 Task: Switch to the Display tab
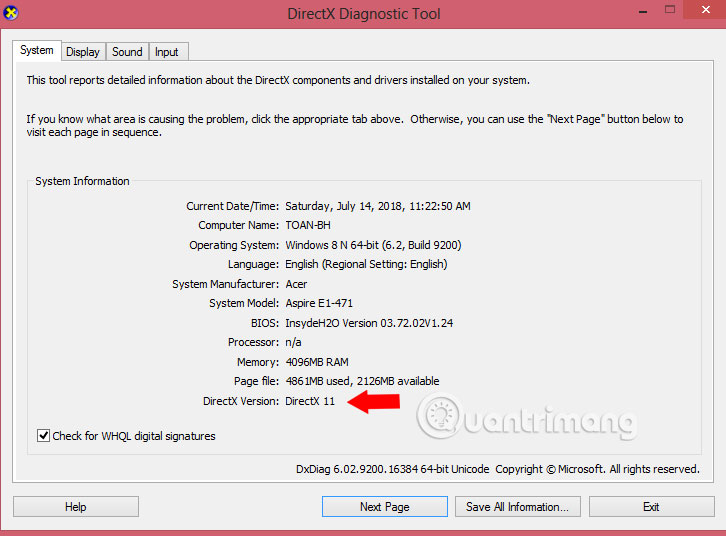pos(83,52)
